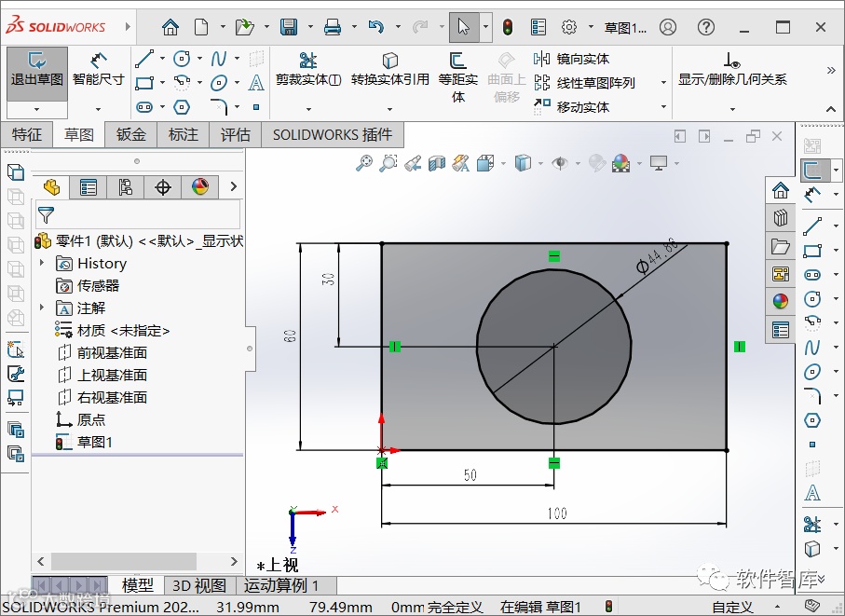Switch to the 3D 视图 bottom tab
845x616 pixels.
(199, 585)
